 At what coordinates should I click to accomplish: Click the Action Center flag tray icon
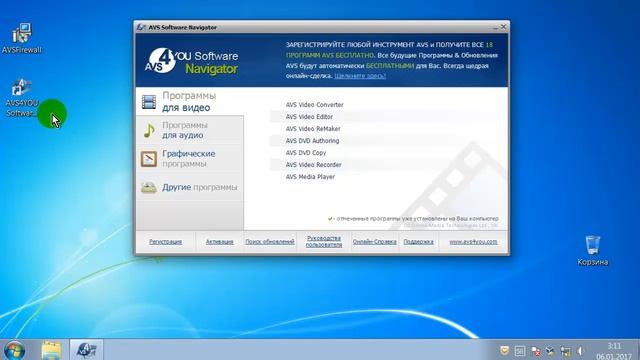pos(536,351)
